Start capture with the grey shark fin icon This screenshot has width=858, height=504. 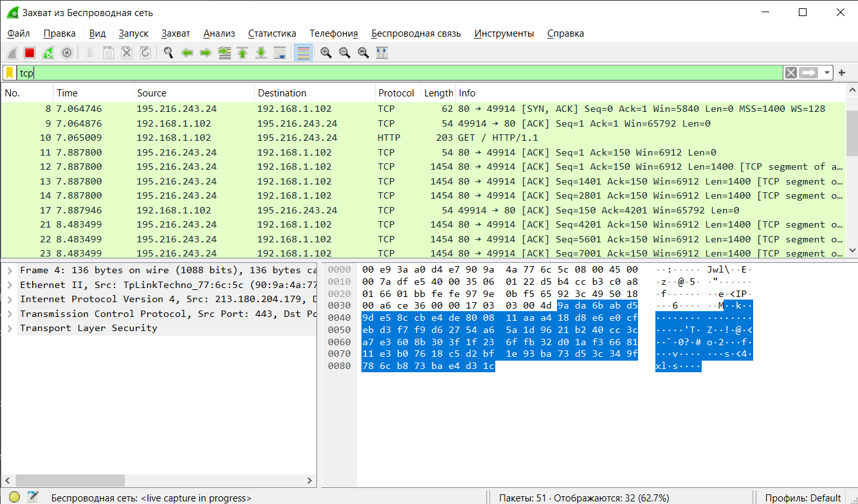[x=12, y=53]
